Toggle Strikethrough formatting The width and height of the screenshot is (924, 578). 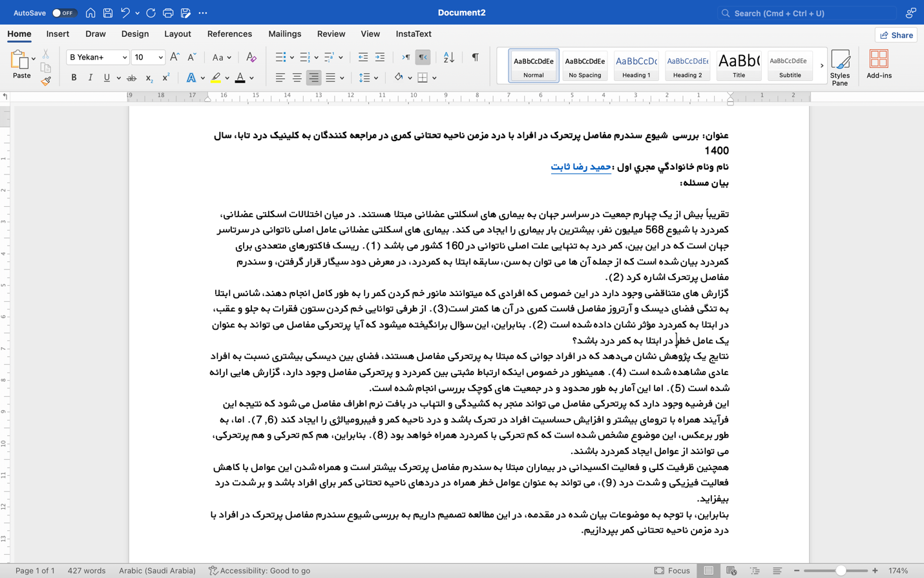[x=132, y=78]
